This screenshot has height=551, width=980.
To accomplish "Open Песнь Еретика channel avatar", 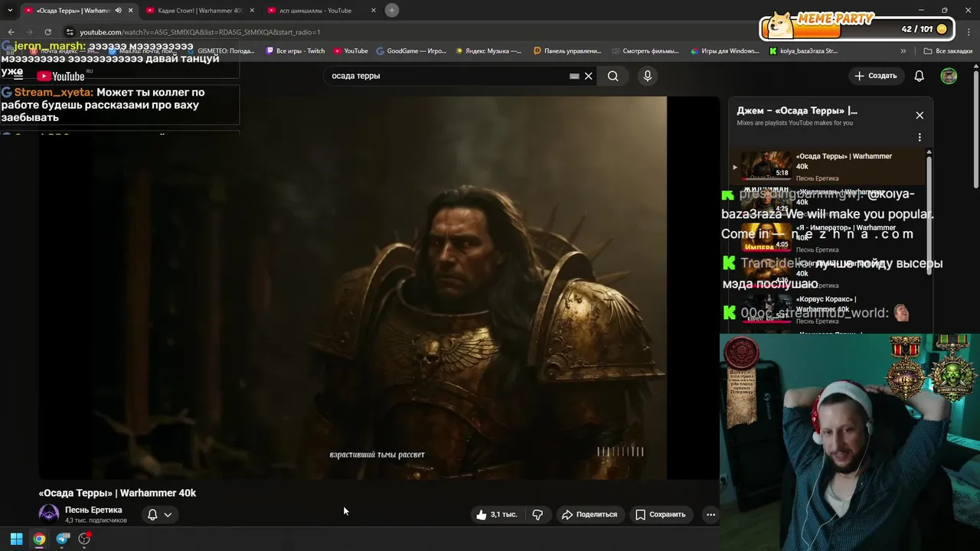I will click(x=49, y=514).
